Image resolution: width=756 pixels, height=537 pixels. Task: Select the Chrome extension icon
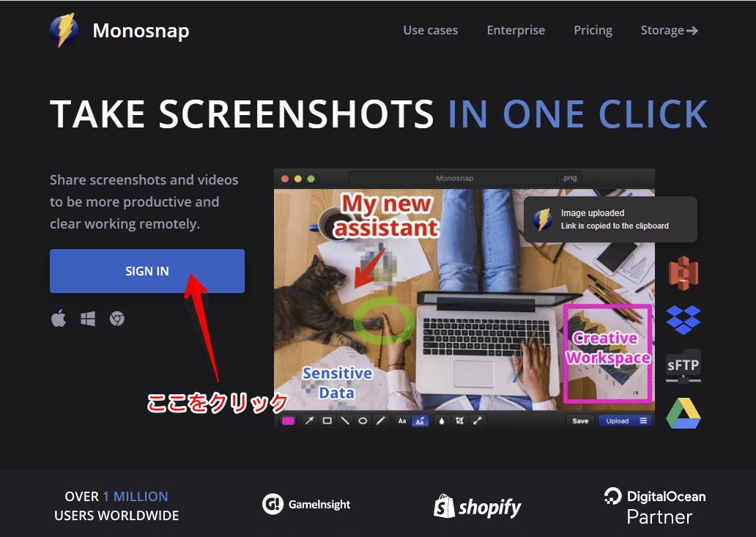[x=116, y=319]
